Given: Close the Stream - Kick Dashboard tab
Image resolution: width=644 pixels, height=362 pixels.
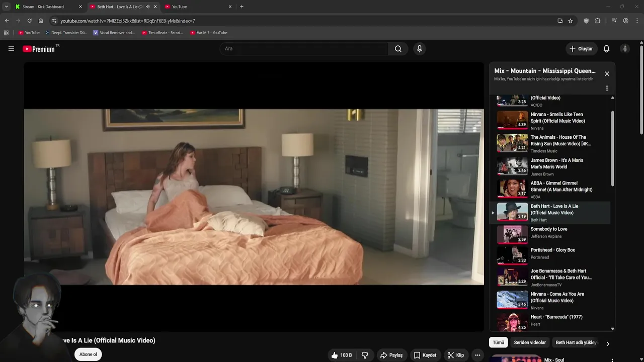Looking at the screenshot, I should (x=80, y=7).
